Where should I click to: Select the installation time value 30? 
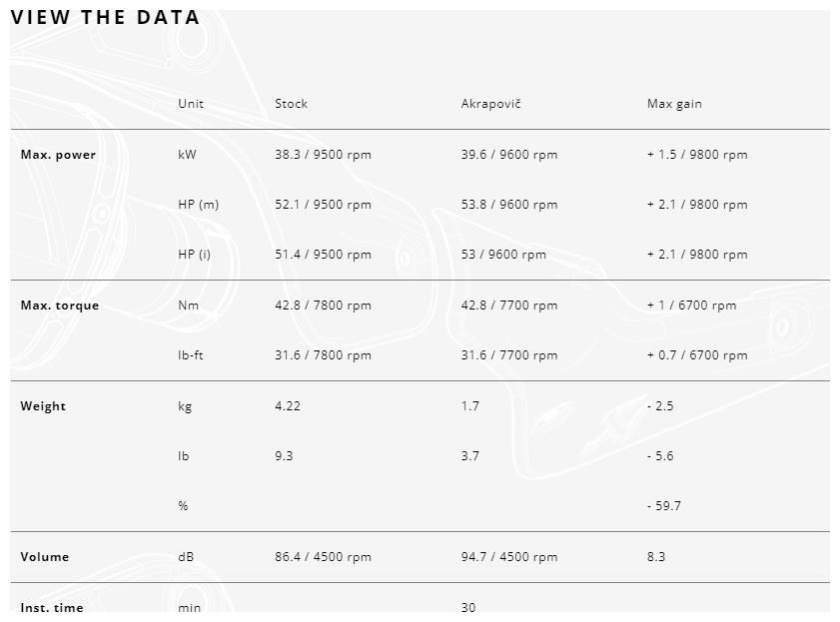click(468, 607)
